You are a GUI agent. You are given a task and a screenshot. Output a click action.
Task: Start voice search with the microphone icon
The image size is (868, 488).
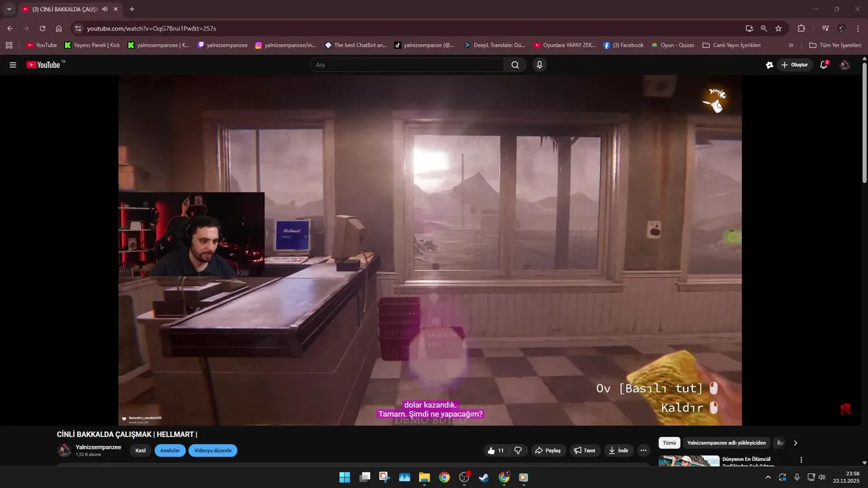click(539, 65)
